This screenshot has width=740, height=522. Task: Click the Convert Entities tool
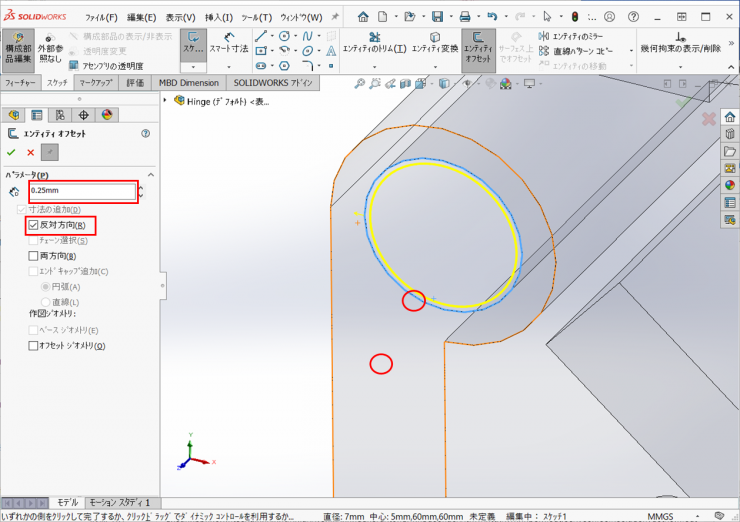435,42
